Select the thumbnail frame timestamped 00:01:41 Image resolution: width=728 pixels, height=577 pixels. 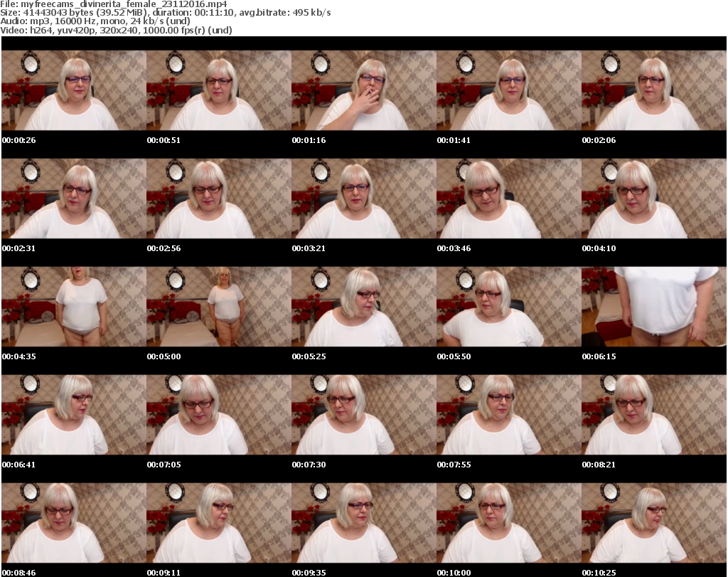tap(509, 90)
